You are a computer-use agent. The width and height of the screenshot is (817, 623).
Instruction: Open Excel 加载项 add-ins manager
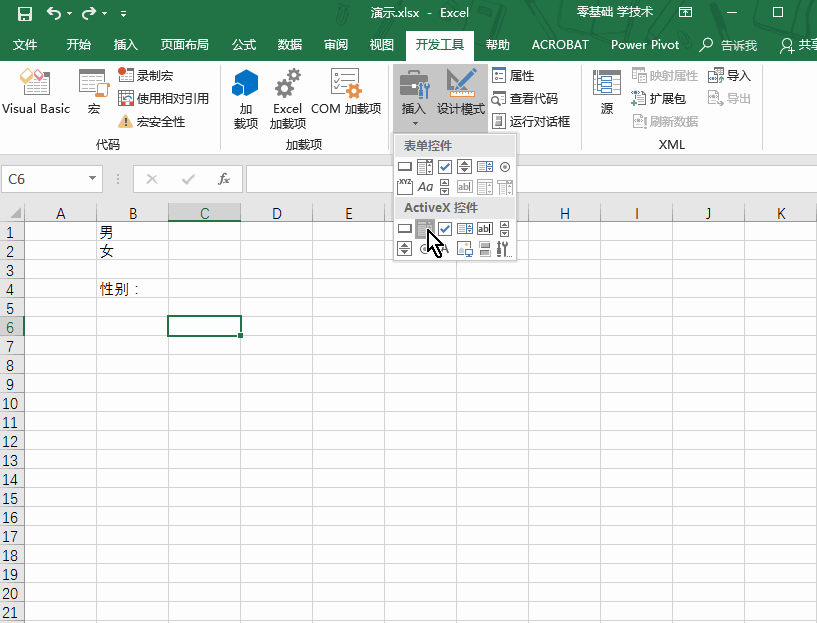pyautogui.click(x=288, y=99)
